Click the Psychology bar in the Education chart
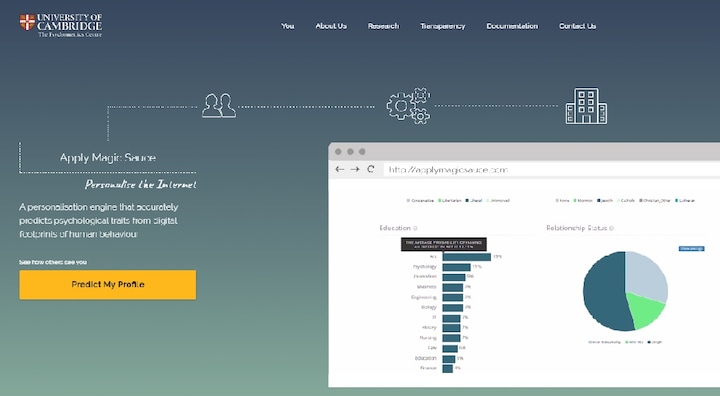720x396 pixels. pyautogui.click(x=456, y=267)
